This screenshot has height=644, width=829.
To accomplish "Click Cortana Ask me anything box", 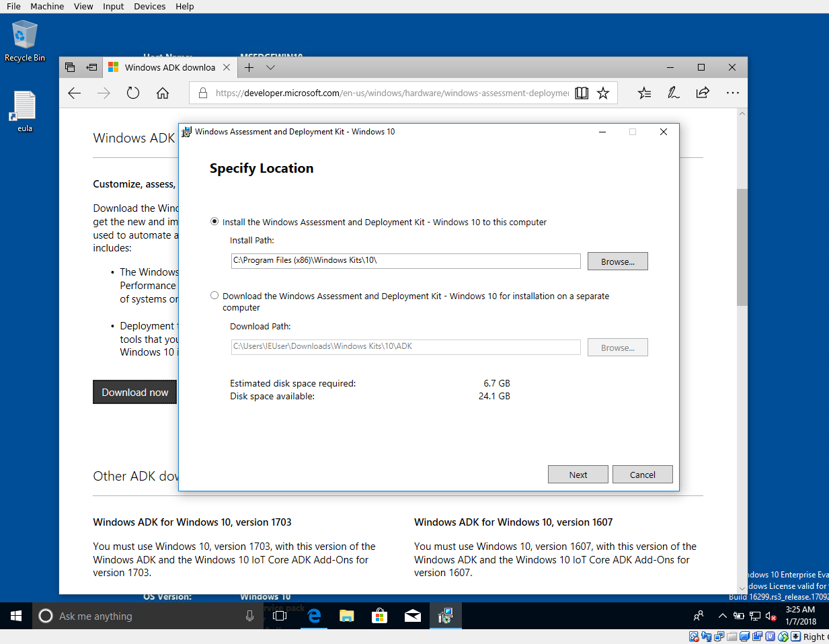I will [147, 616].
